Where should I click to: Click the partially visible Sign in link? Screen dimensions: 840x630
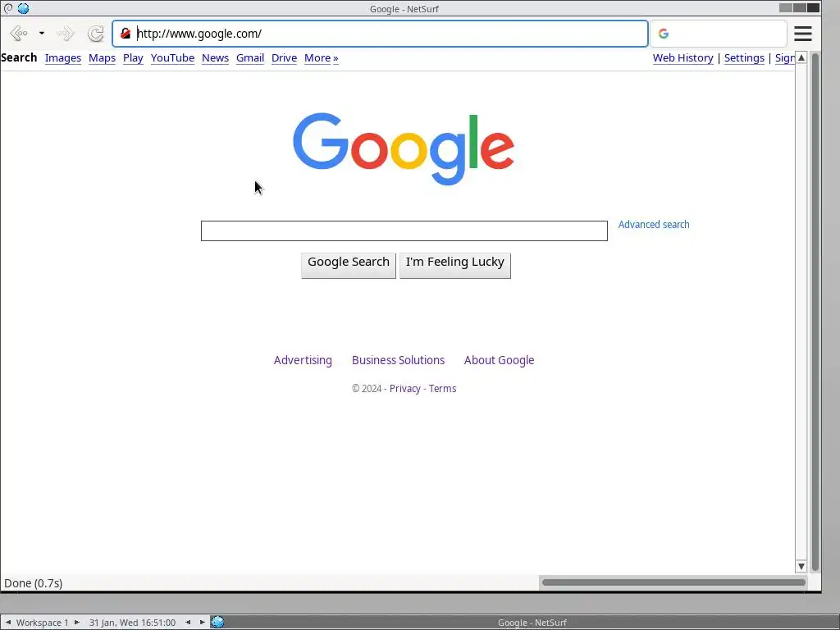pos(785,58)
